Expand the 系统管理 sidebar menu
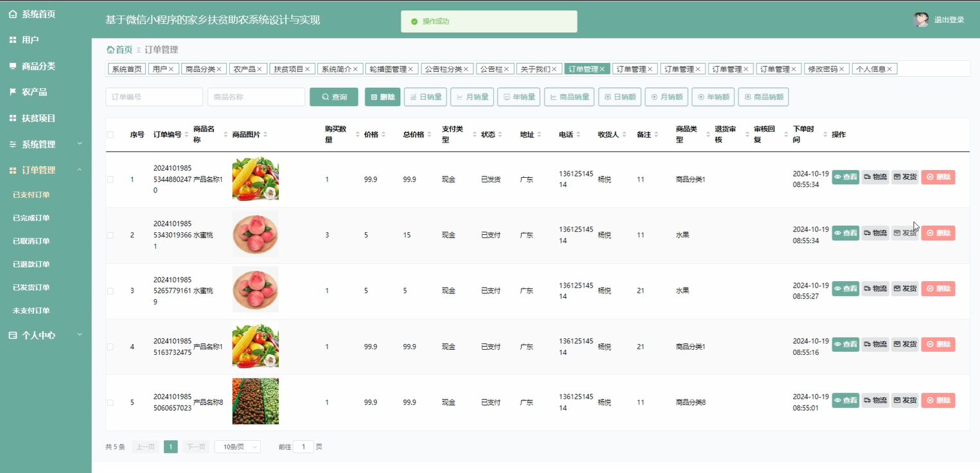 [x=46, y=144]
